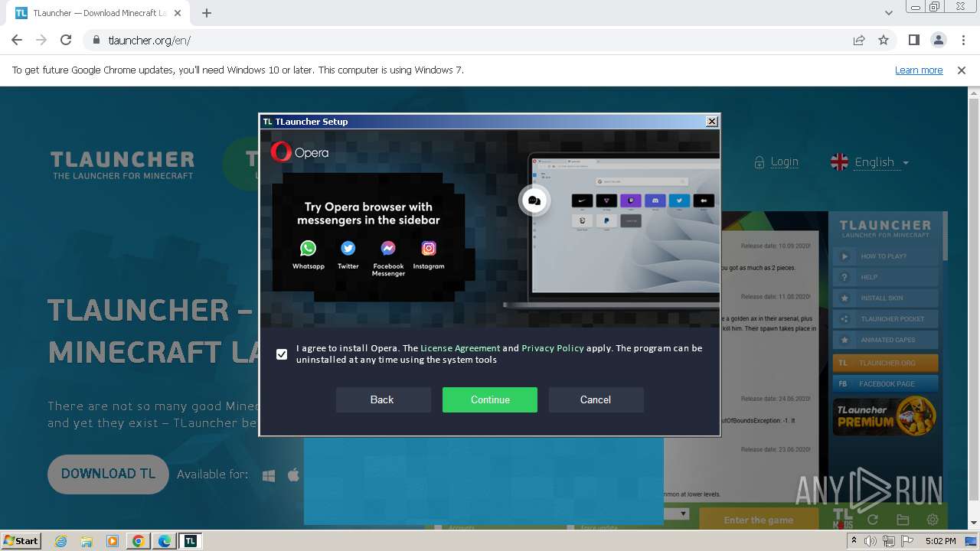
Task: Uncheck the agree to install Opera checkbox
Action: coord(282,354)
